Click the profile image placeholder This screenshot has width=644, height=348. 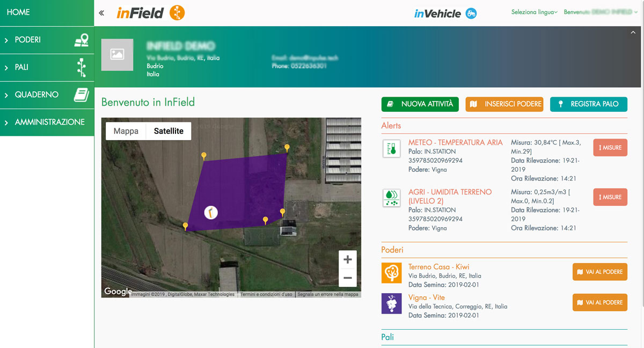tap(117, 54)
